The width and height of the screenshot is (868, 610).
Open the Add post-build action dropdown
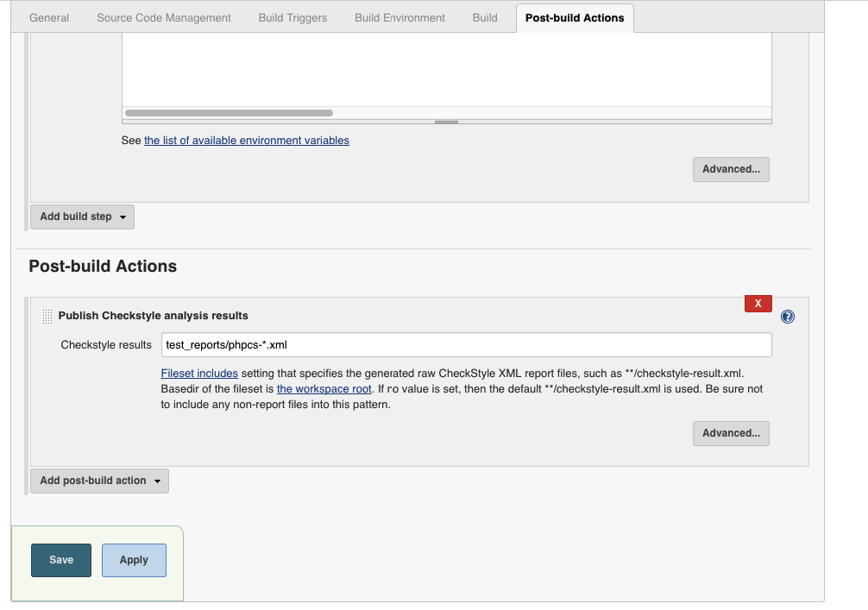coord(99,481)
